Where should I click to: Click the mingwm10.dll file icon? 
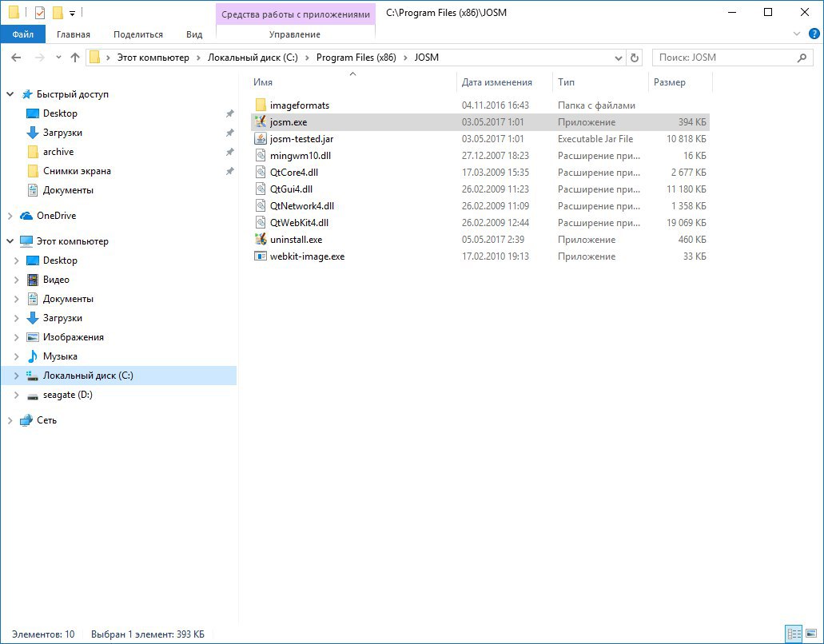261,156
